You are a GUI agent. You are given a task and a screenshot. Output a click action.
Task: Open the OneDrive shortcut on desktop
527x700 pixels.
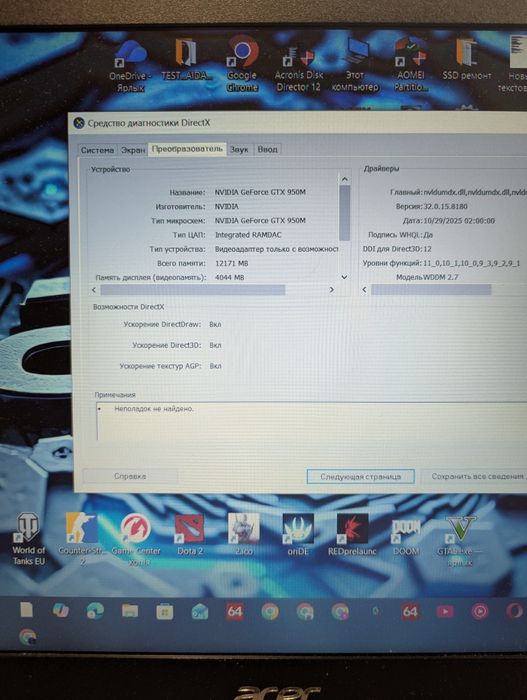pyautogui.click(x=130, y=65)
